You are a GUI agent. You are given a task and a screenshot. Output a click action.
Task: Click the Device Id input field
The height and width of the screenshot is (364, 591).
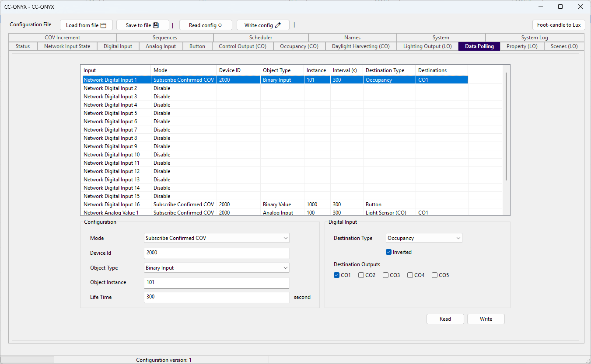[x=217, y=253]
